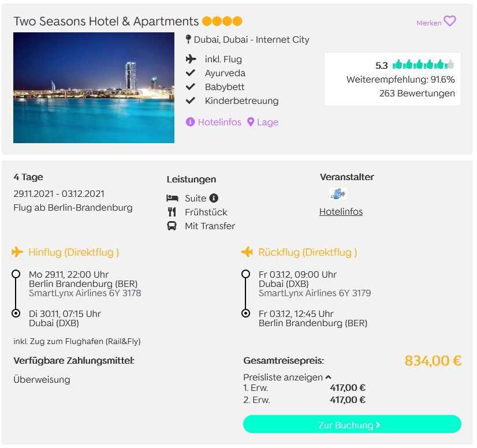Open the Lage location link
Screen dimensions: 477x448
coord(267,122)
